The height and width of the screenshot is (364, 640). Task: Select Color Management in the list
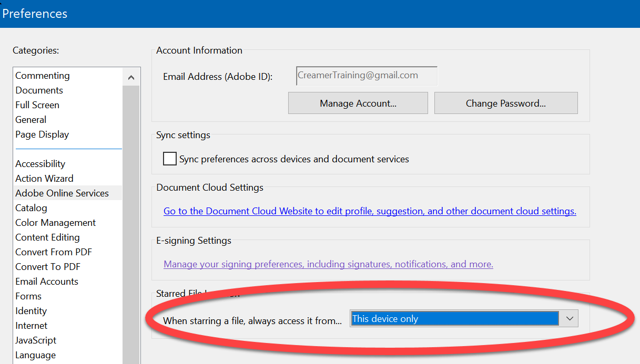[56, 223]
